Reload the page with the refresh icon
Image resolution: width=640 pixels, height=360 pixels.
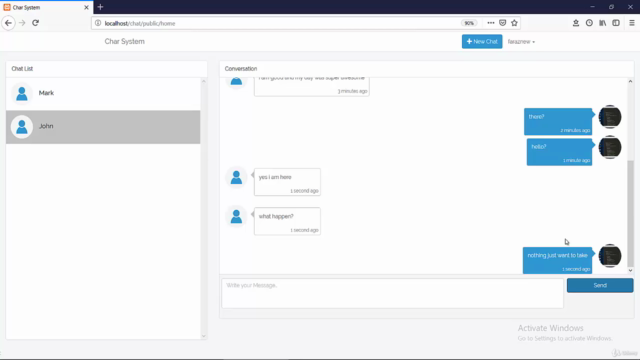coord(36,23)
